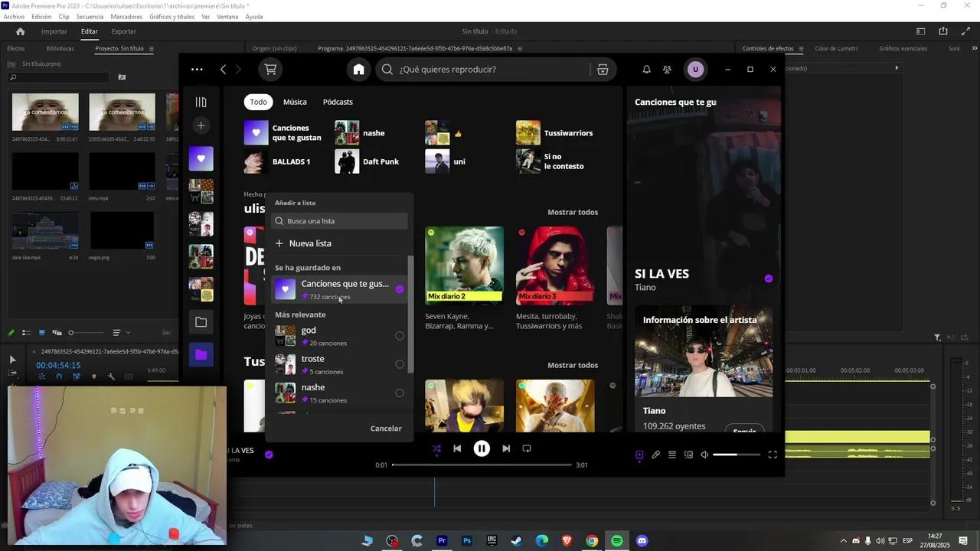Open the friends activity icon
Image resolution: width=980 pixels, height=551 pixels.
point(667,70)
